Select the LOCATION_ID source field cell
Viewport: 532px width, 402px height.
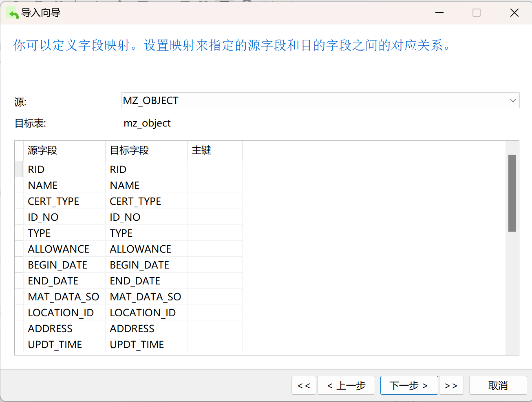64,313
